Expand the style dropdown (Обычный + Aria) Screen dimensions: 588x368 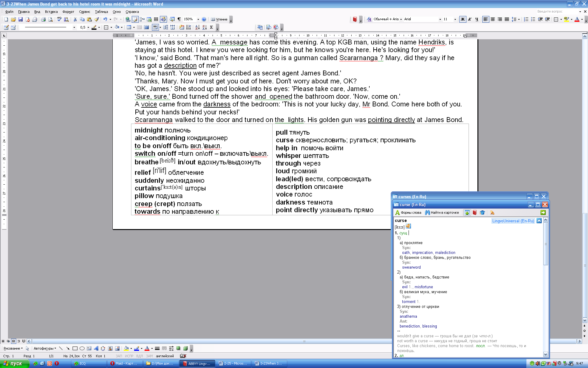click(401, 19)
